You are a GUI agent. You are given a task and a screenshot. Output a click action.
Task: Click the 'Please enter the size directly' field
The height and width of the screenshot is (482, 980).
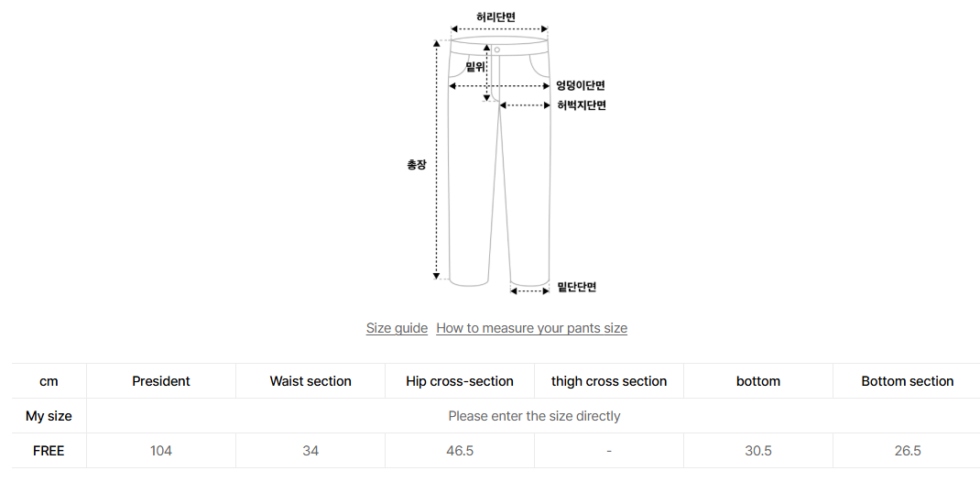tap(533, 416)
